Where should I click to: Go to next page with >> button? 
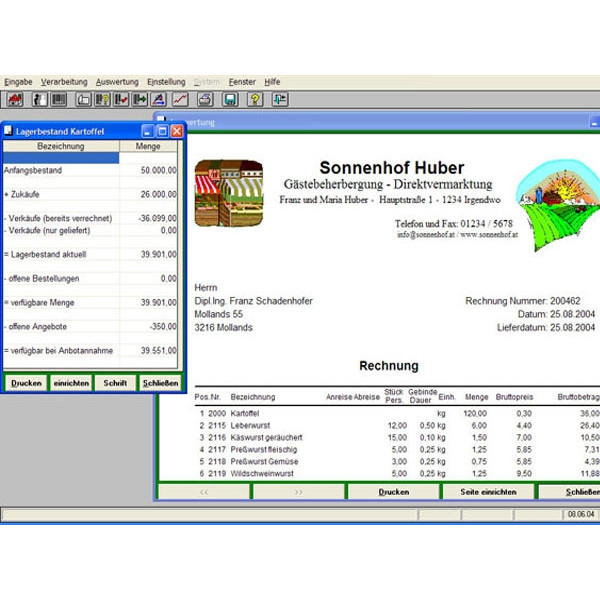coord(297,492)
